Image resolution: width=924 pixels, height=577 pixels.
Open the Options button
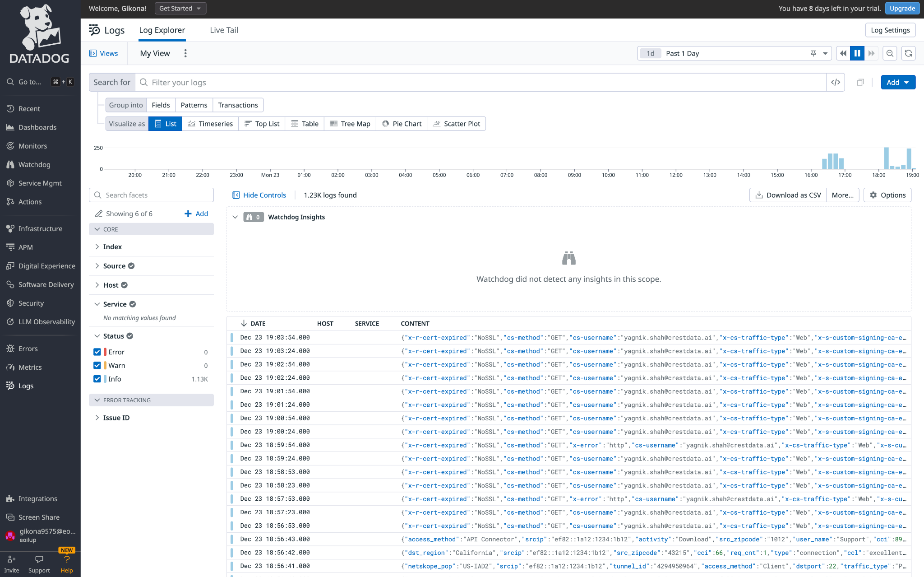click(887, 195)
